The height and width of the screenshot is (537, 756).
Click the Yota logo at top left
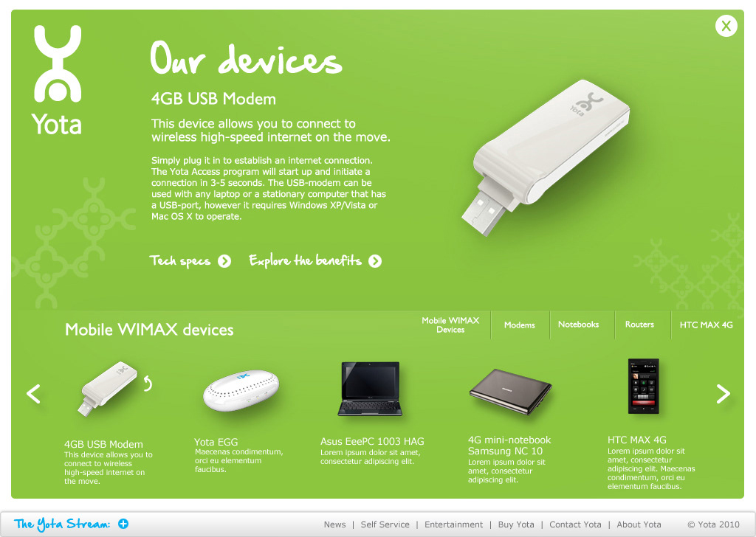[58, 80]
